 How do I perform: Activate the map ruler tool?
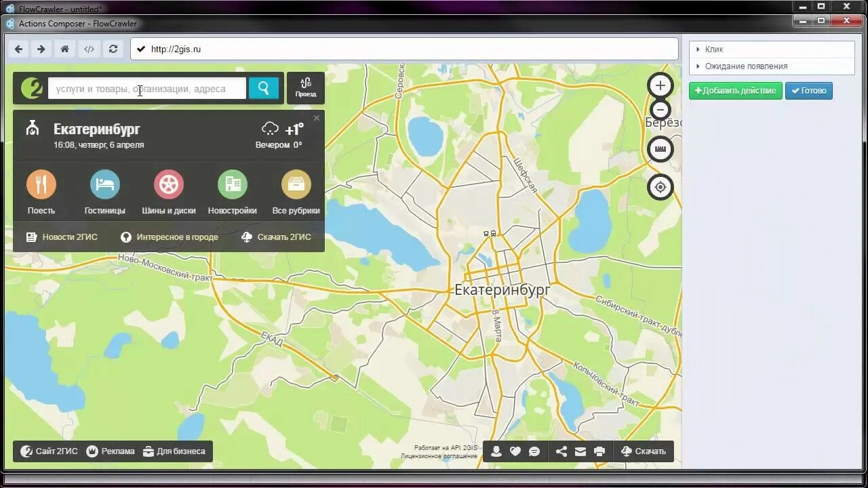[660, 149]
